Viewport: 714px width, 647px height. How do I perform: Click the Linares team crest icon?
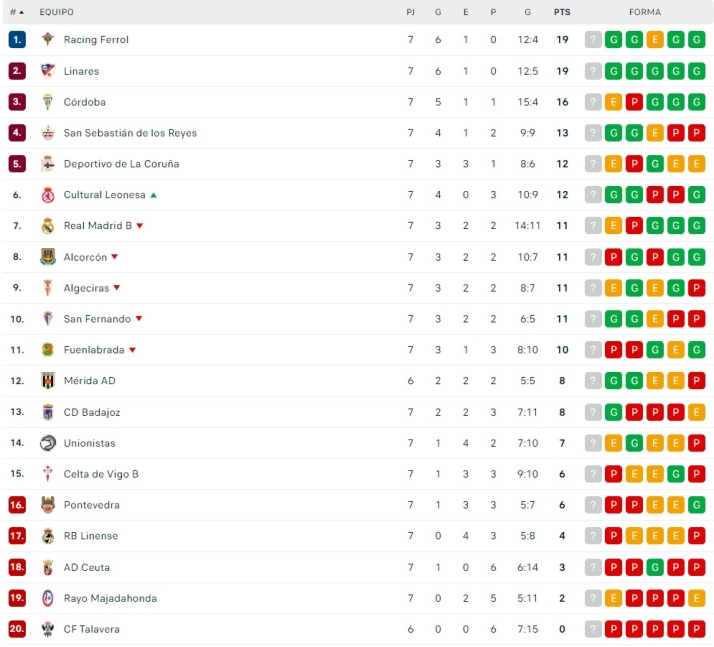click(x=47, y=71)
